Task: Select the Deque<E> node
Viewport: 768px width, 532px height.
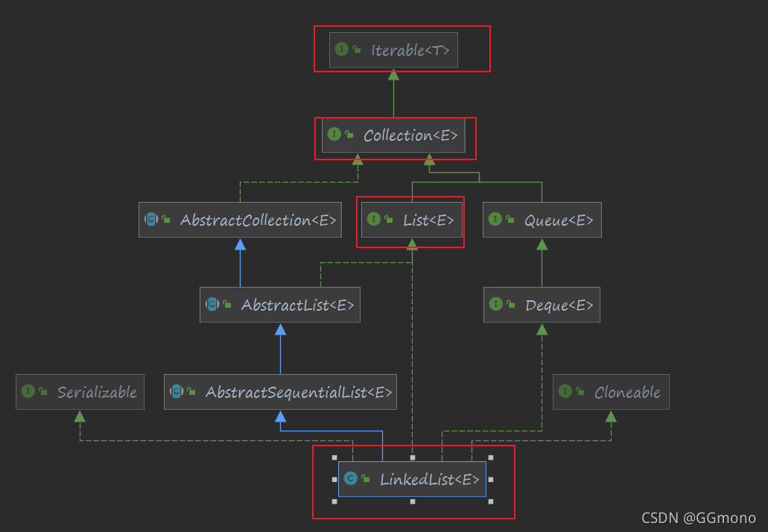Action: (542, 304)
